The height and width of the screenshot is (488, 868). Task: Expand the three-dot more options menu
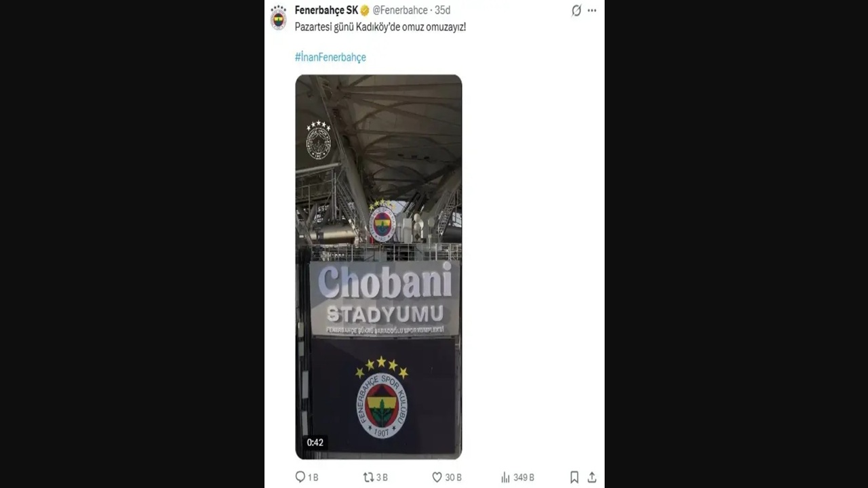point(592,10)
